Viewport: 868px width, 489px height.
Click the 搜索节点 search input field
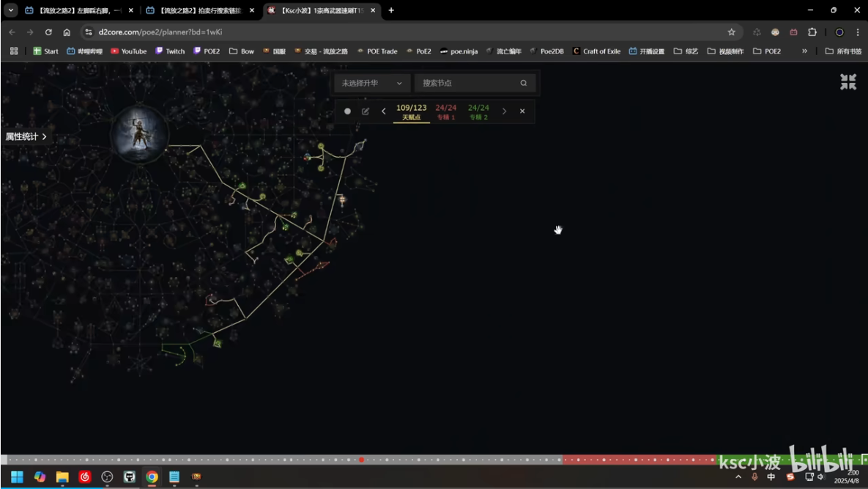point(467,83)
